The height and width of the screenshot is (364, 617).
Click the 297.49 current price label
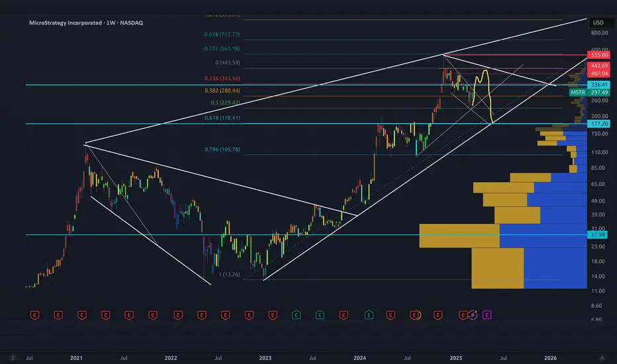click(x=599, y=93)
